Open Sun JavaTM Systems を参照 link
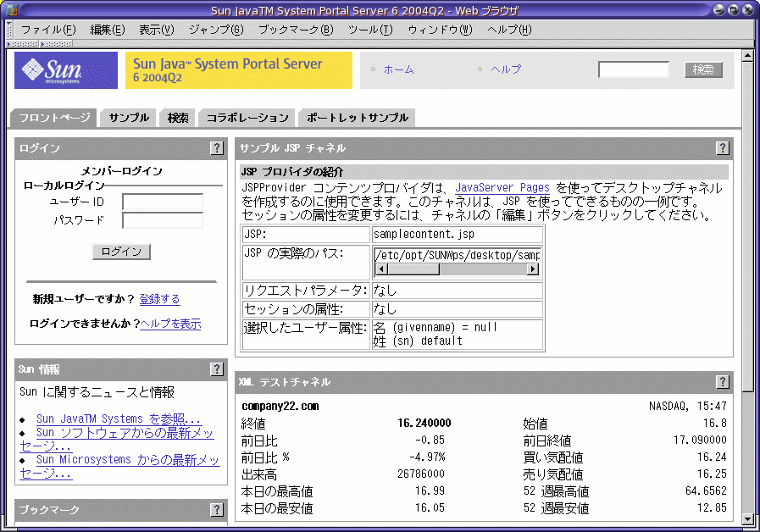Viewport: 760px width, 532px height. point(119,418)
